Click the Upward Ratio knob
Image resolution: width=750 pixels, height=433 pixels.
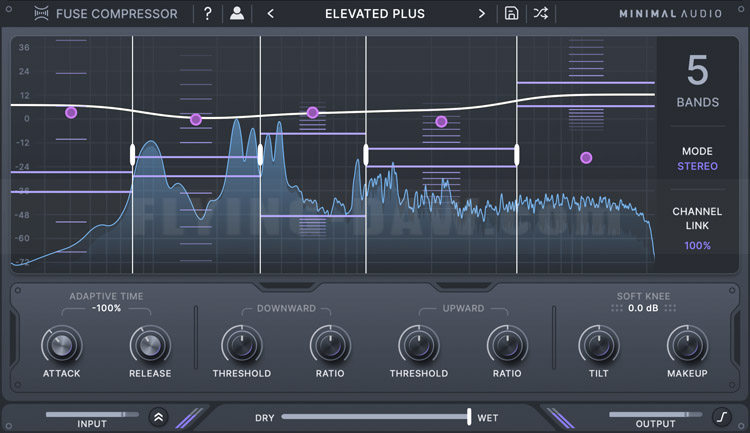point(507,345)
